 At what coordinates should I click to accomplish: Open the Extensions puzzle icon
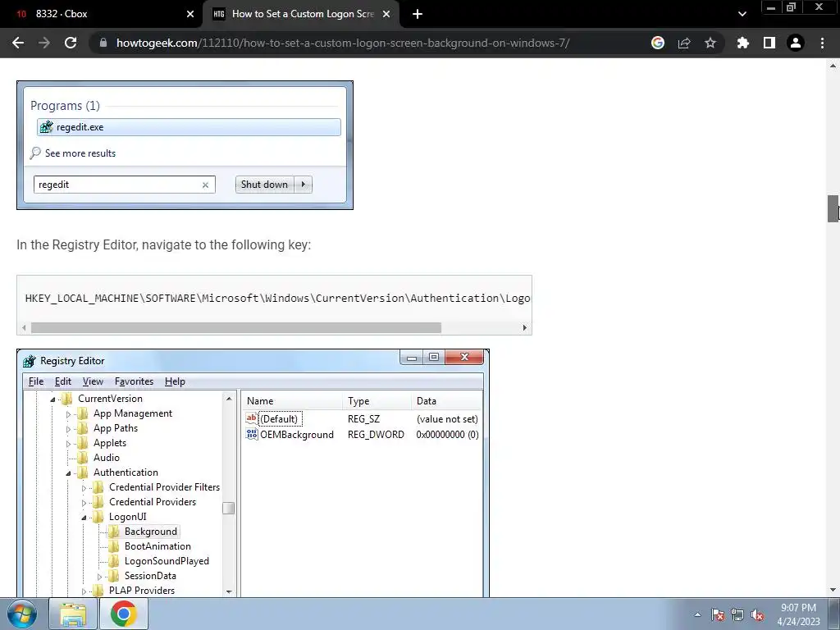pos(743,43)
